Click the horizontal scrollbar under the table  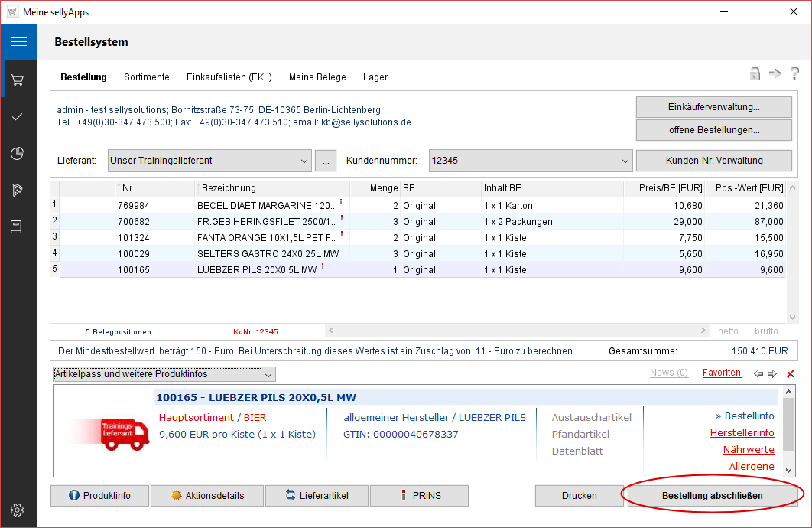coord(516,331)
